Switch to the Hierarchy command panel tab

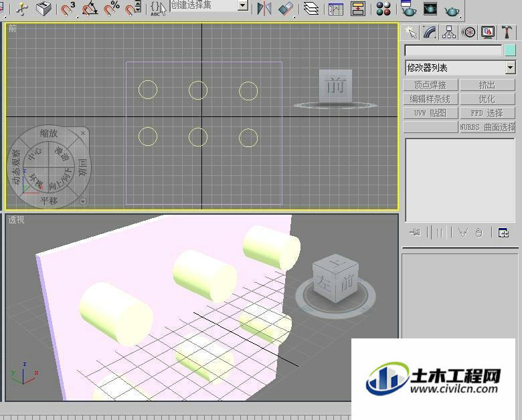click(x=449, y=32)
